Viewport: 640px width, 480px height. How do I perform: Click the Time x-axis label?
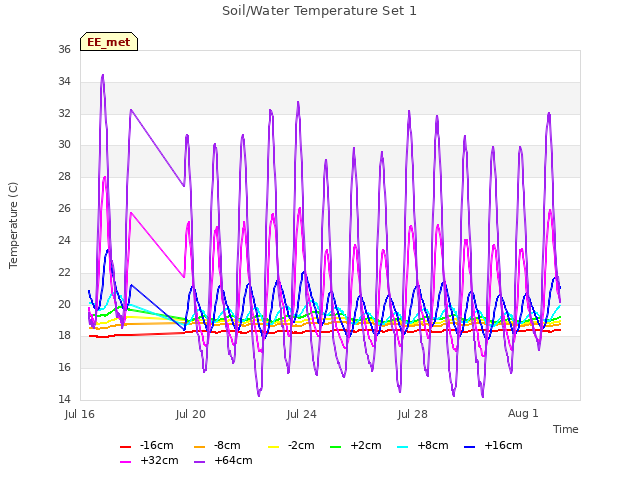pyautogui.click(x=566, y=429)
